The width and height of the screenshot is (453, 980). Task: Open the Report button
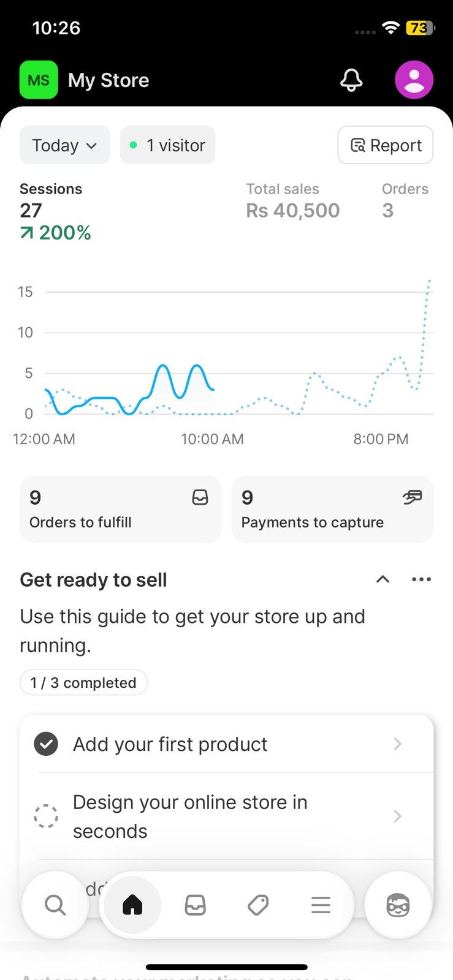coord(386,145)
